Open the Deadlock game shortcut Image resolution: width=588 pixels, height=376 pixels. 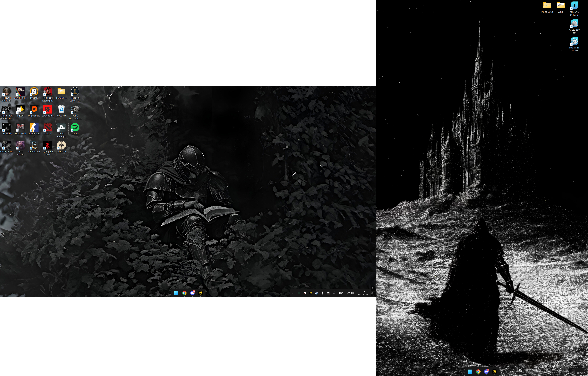pos(61,146)
